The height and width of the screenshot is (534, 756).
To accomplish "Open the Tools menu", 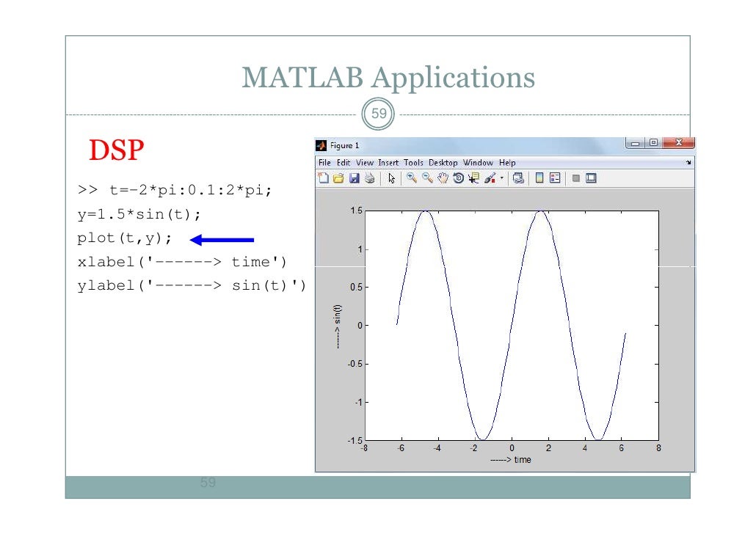I will 413,163.
